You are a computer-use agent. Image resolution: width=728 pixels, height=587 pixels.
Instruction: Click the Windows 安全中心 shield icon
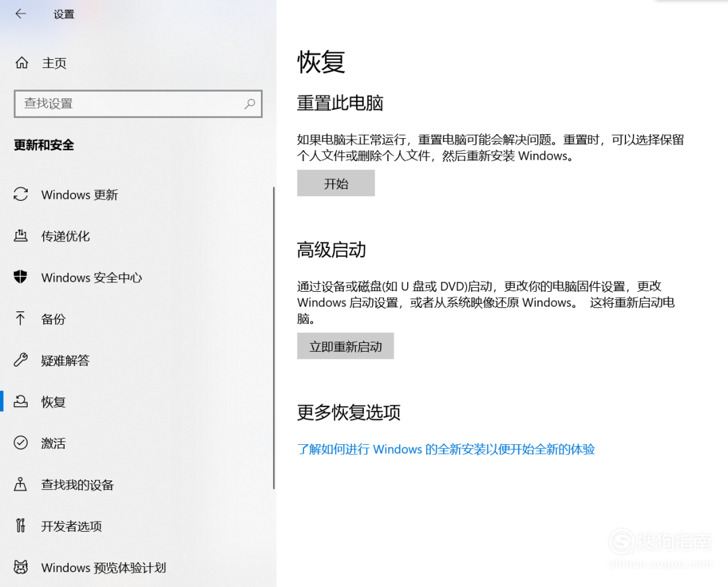(x=20, y=276)
